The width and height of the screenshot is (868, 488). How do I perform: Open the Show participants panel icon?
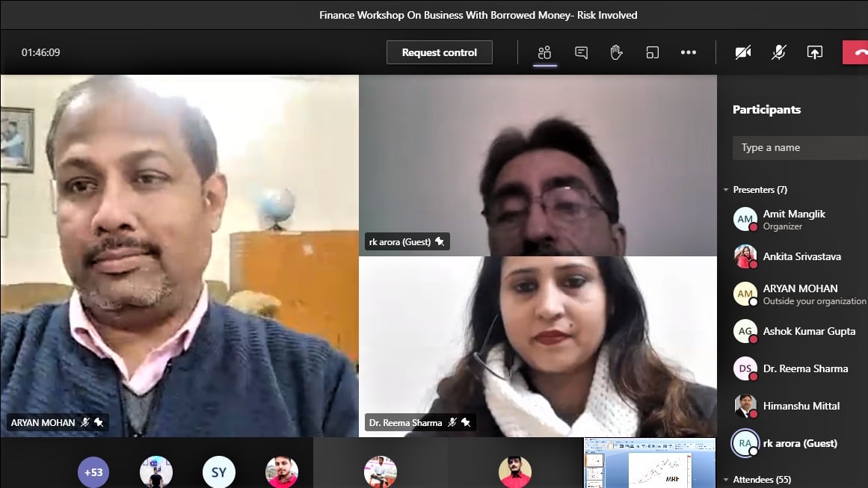544,52
